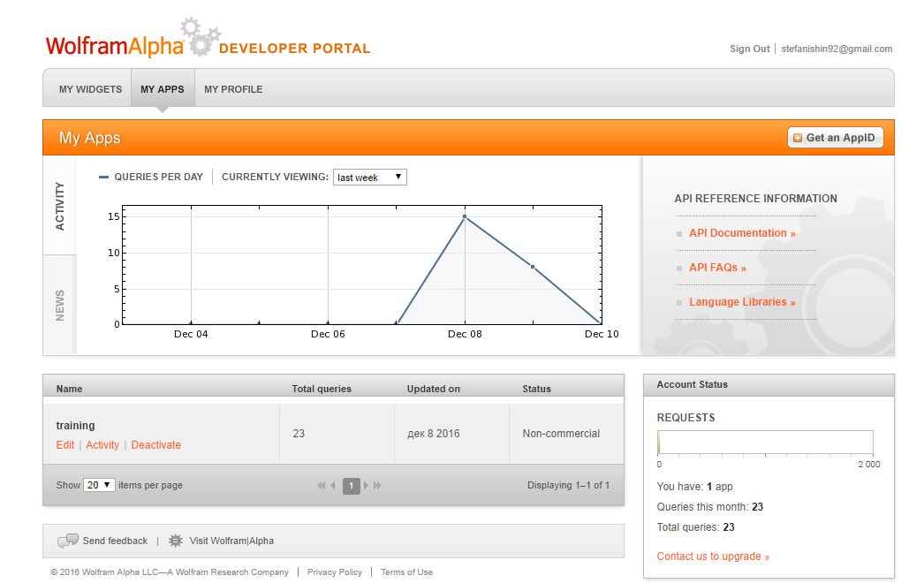Open the 'last week' viewing period dropdown

pyautogui.click(x=370, y=178)
